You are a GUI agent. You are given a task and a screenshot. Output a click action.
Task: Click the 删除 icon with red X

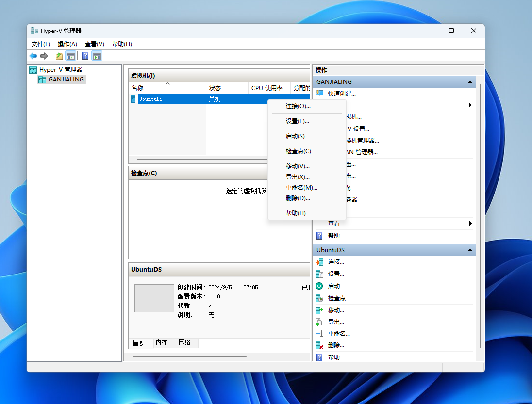click(319, 345)
